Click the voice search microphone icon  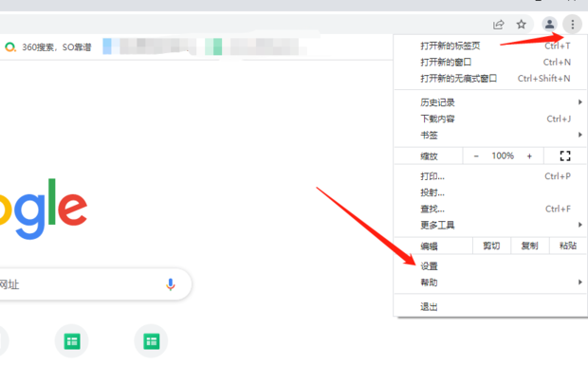pyautogui.click(x=171, y=284)
